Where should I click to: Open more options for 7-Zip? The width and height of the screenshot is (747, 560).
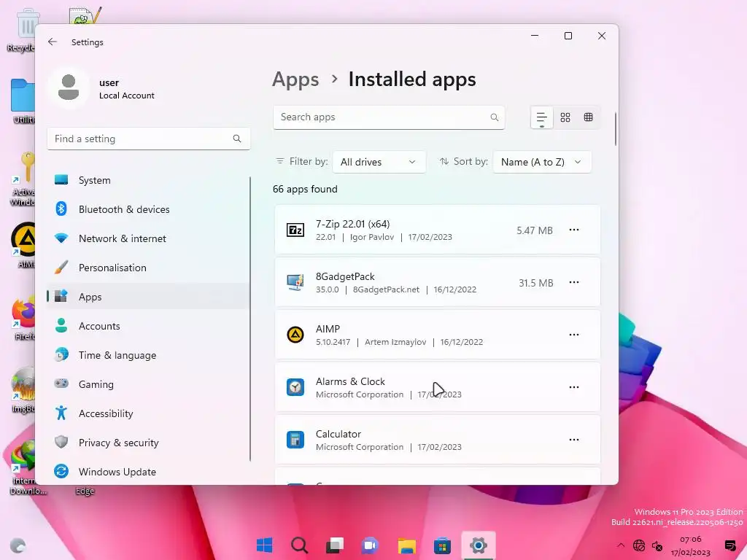(574, 230)
